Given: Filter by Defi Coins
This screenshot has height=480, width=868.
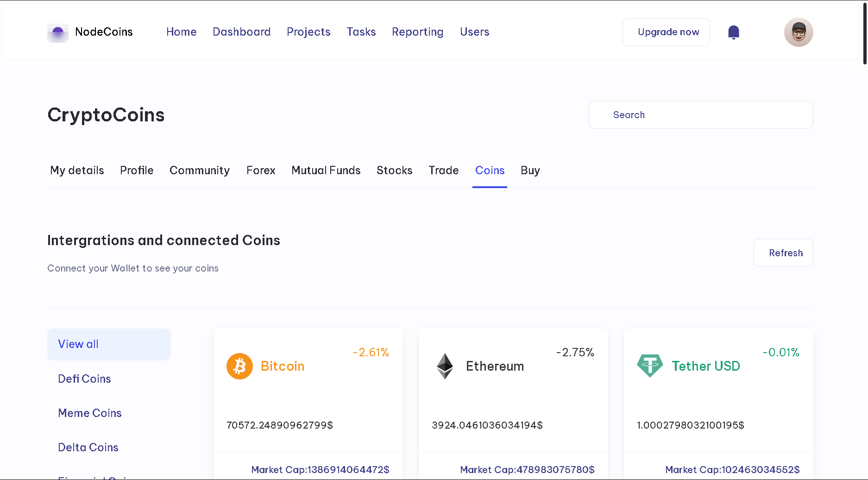Looking at the screenshot, I should coord(84,379).
